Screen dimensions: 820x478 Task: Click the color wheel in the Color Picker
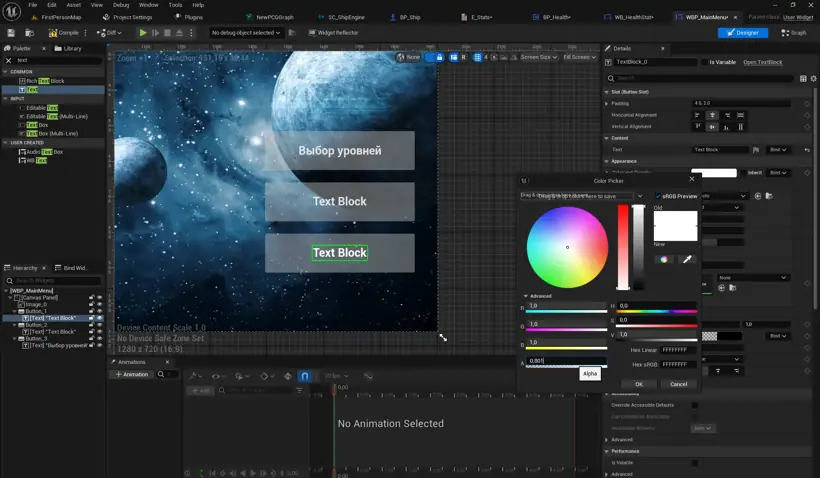(567, 247)
